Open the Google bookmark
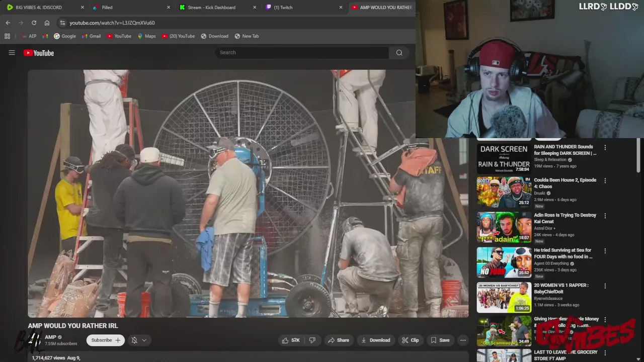The image size is (644, 362). [65, 36]
